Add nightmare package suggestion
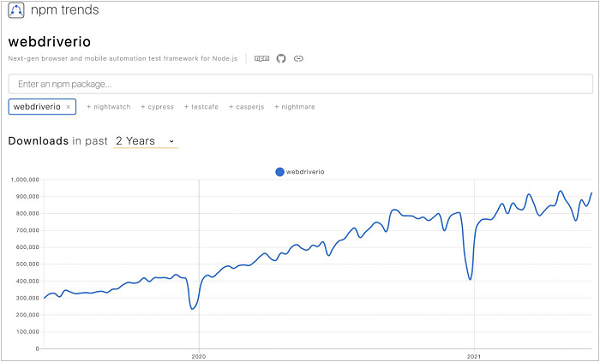 [295, 107]
